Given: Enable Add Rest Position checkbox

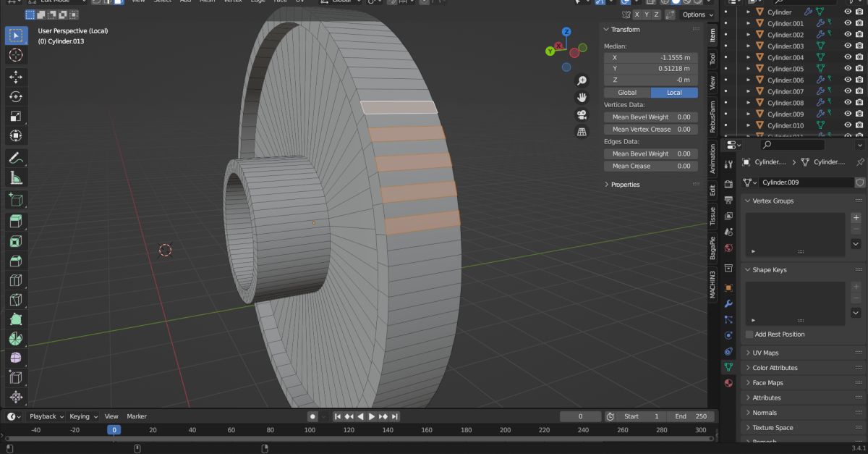Looking at the screenshot, I should [x=749, y=335].
